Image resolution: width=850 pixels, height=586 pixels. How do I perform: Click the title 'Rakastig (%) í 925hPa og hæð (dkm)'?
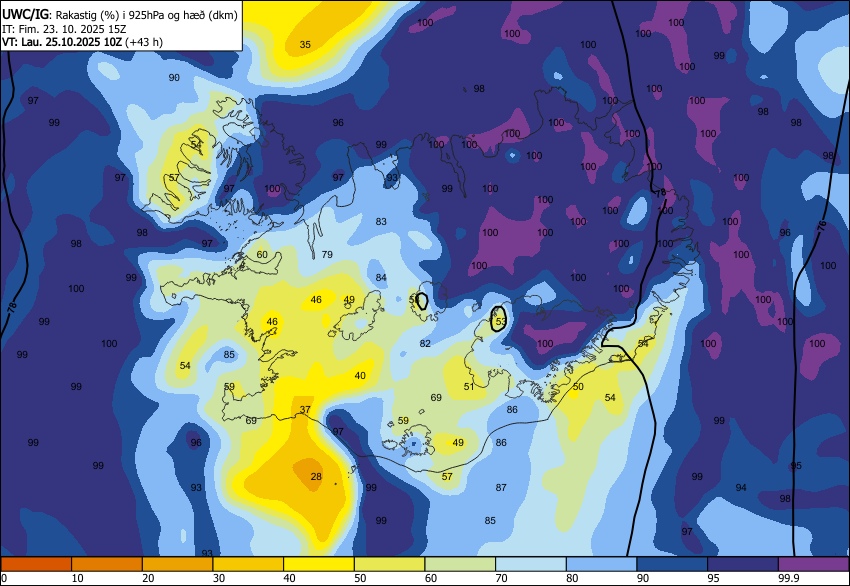click(x=146, y=15)
